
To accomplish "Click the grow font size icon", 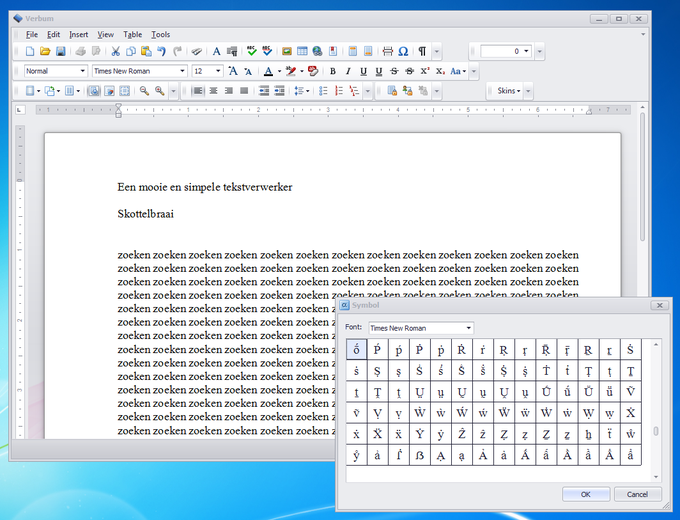I will [232, 71].
